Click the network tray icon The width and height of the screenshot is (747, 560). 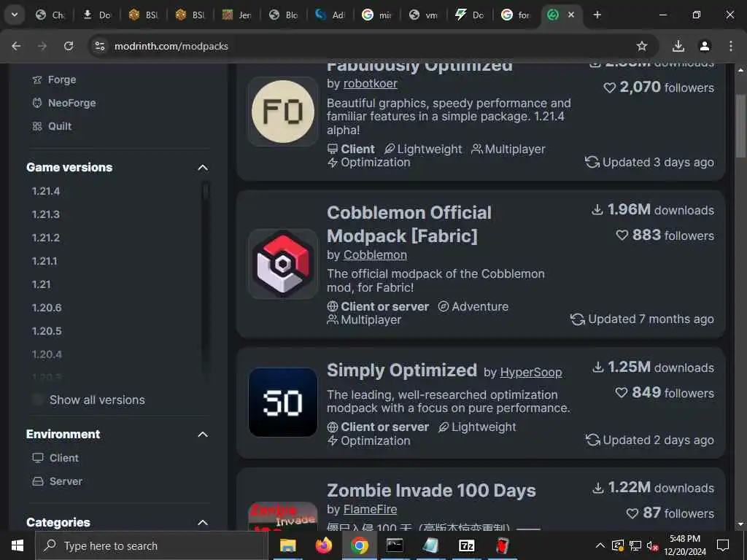coord(635,545)
